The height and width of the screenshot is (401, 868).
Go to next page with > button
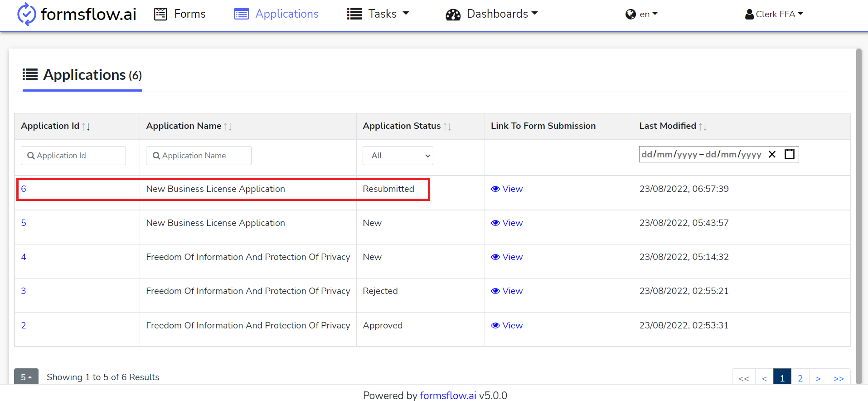(818, 378)
